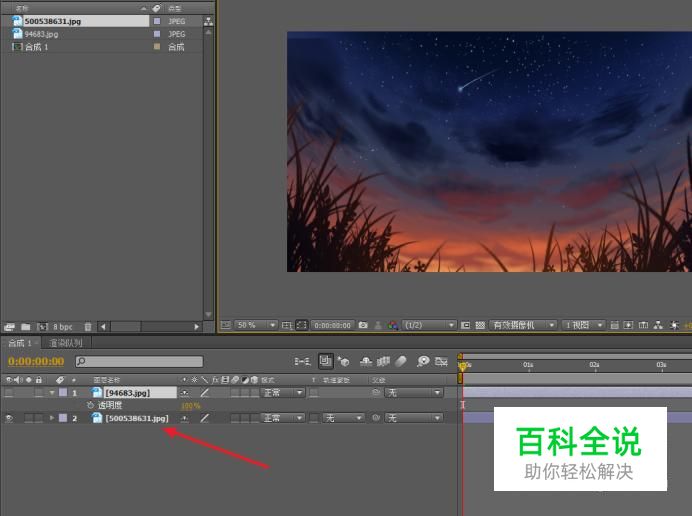
Task: Click the 100% opacity value
Action: click(x=191, y=405)
